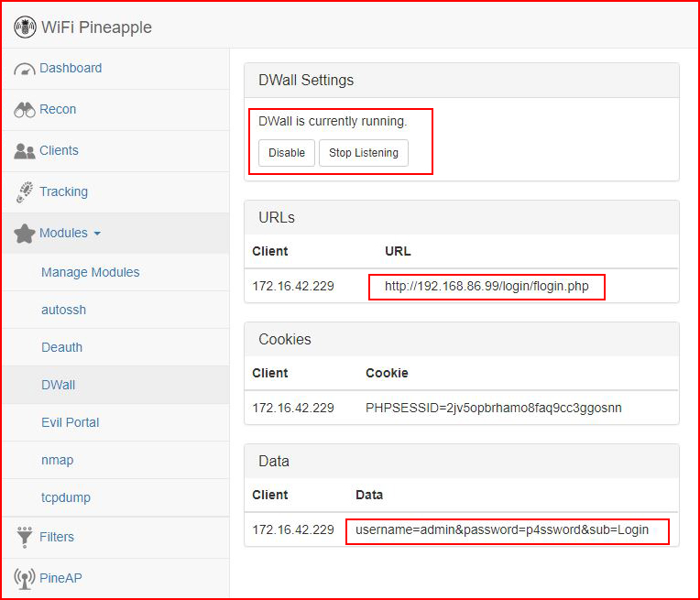Click the Tracking footprint icon
The width and height of the screenshot is (700, 600).
(x=24, y=192)
